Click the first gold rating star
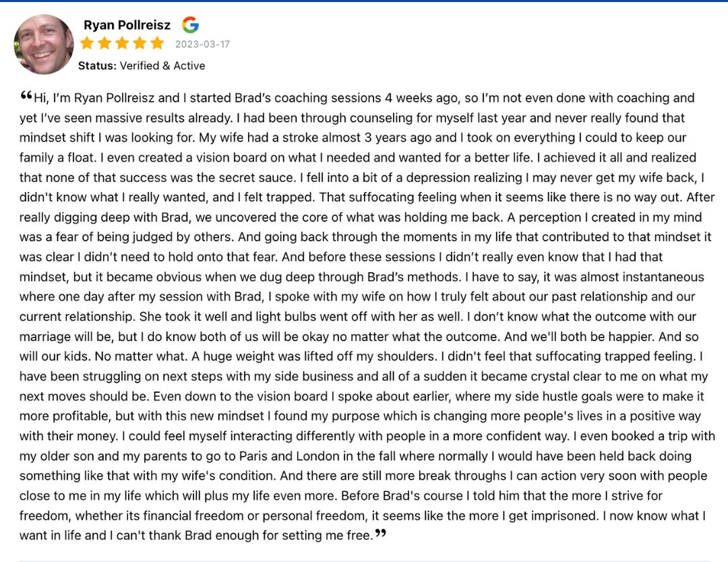The width and height of the screenshot is (728, 562). pyautogui.click(x=87, y=44)
